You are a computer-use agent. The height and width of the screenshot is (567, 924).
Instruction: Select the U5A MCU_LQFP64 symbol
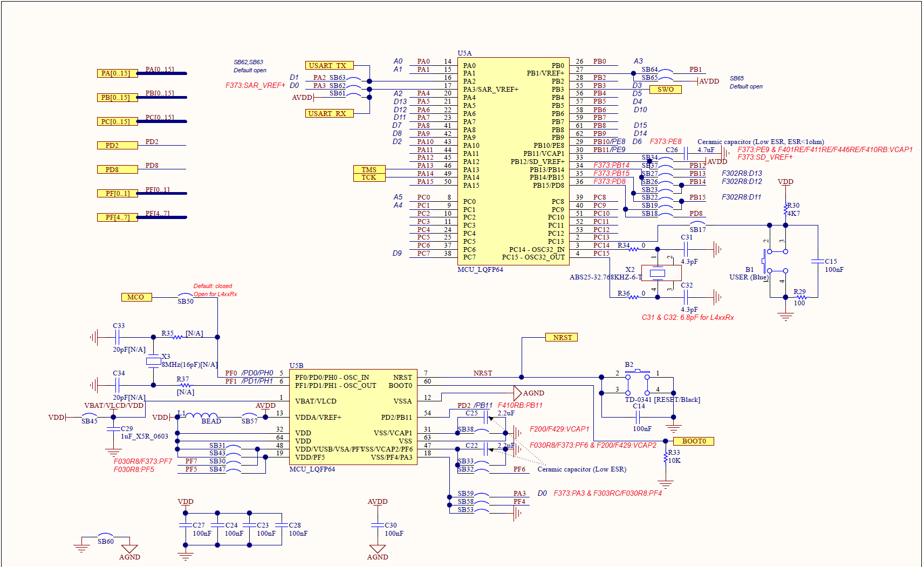pyautogui.click(x=512, y=162)
